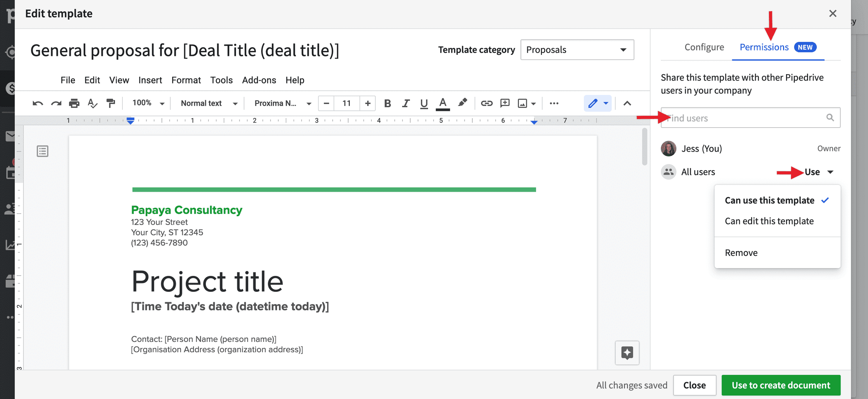Click the left indent marker on ruler

pos(130,121)
